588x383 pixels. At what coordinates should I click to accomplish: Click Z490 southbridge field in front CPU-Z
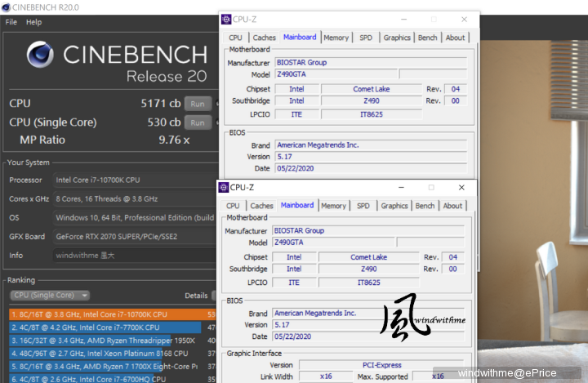point(368,269)
